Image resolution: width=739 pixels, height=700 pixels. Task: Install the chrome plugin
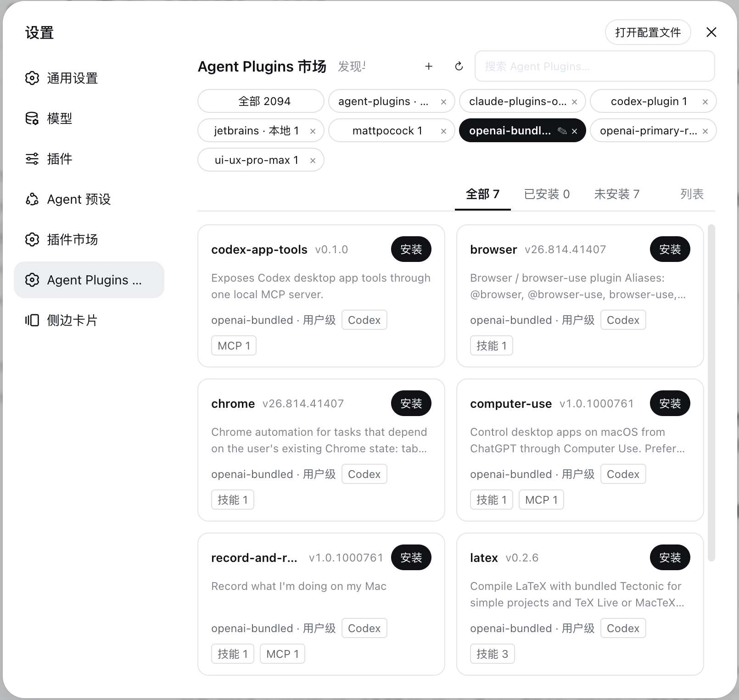click(411, 404)
